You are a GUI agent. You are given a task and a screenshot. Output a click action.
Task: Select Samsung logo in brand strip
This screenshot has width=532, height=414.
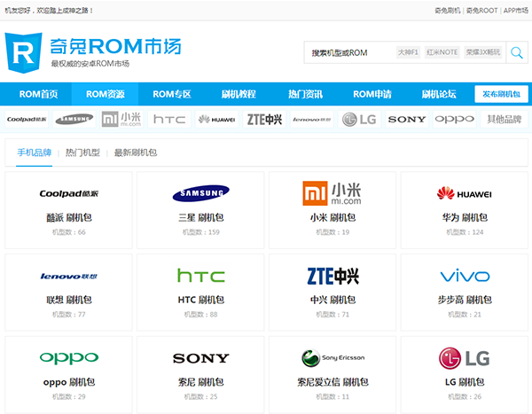click(74, 120)
